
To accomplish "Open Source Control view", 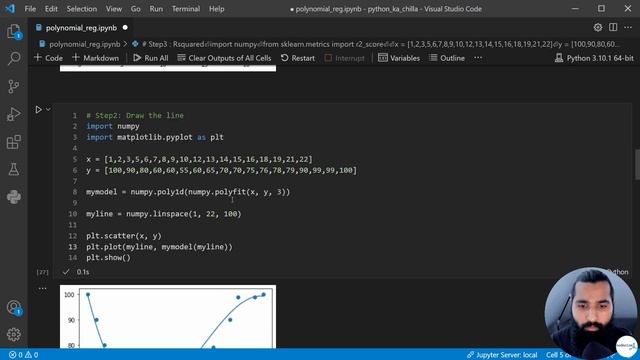I will [13, 86].
